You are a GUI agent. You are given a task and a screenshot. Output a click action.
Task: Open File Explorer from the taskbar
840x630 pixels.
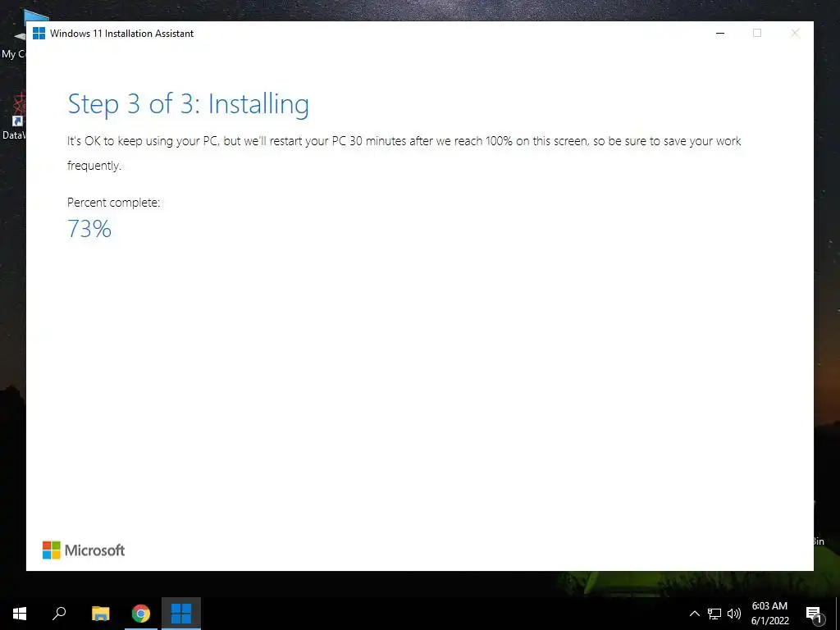tap(101, 614)
